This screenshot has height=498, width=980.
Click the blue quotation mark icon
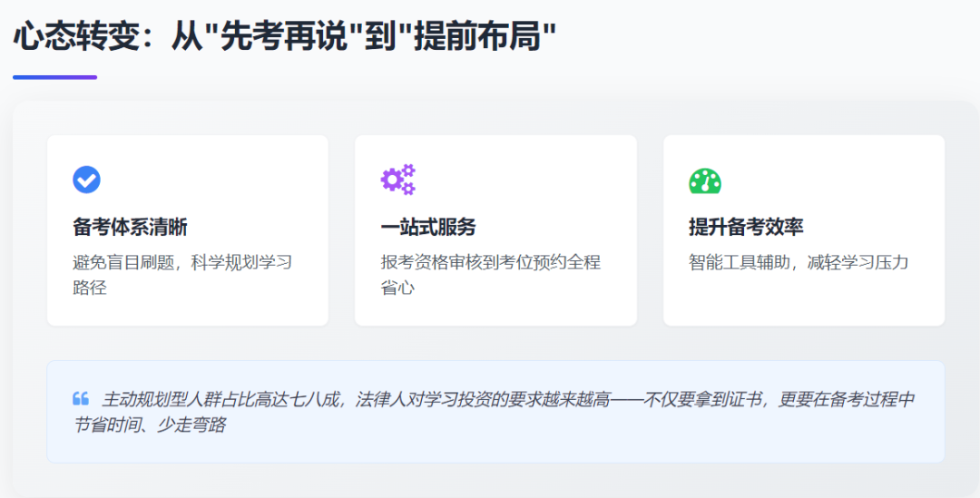[x=81, y=398]
